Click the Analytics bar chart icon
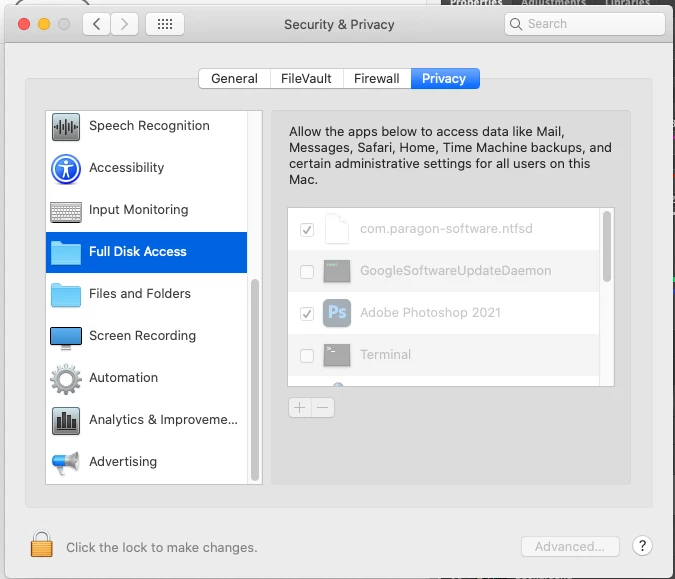 click(x=66, y=421)
